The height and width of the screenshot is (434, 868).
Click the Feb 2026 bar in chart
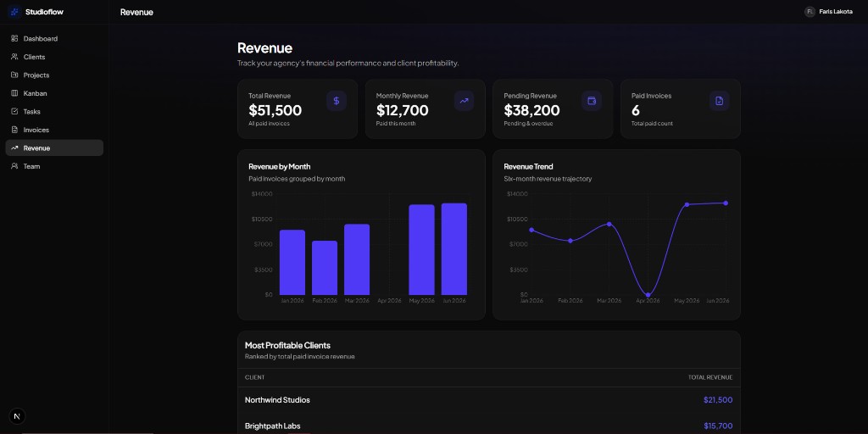325,268
